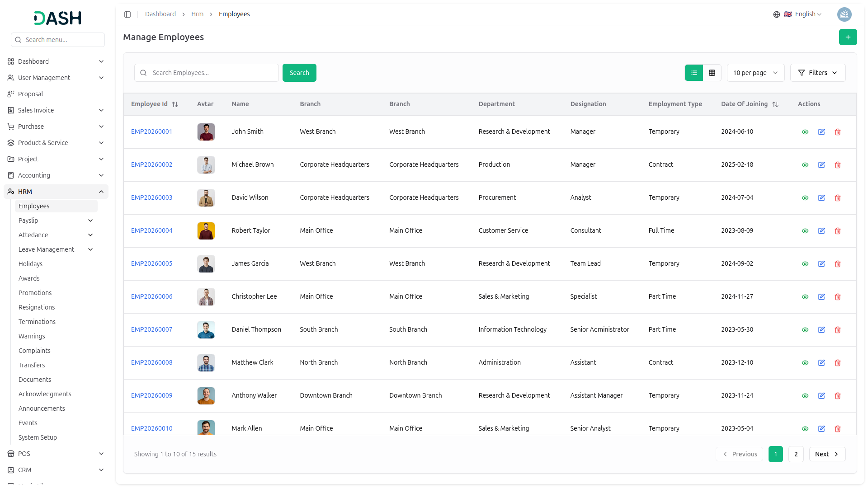Expand the Payslip submenu
This screenshot has width=868, height=488.
pos(56,221)
